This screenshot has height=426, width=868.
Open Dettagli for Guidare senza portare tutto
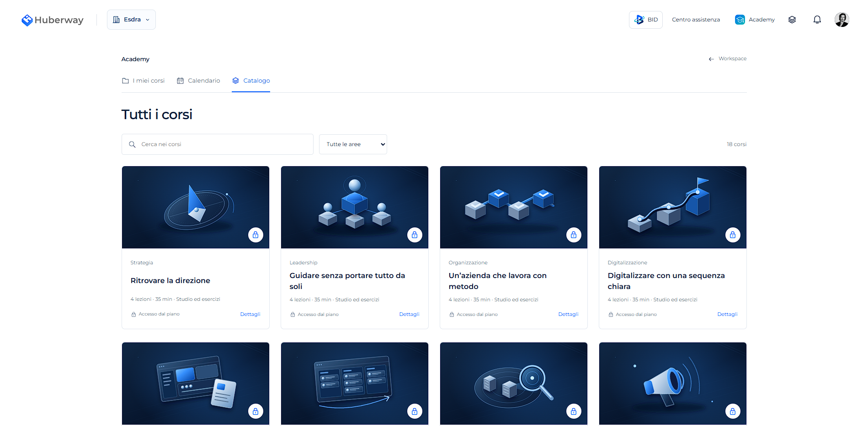click(x=409, y=314)
